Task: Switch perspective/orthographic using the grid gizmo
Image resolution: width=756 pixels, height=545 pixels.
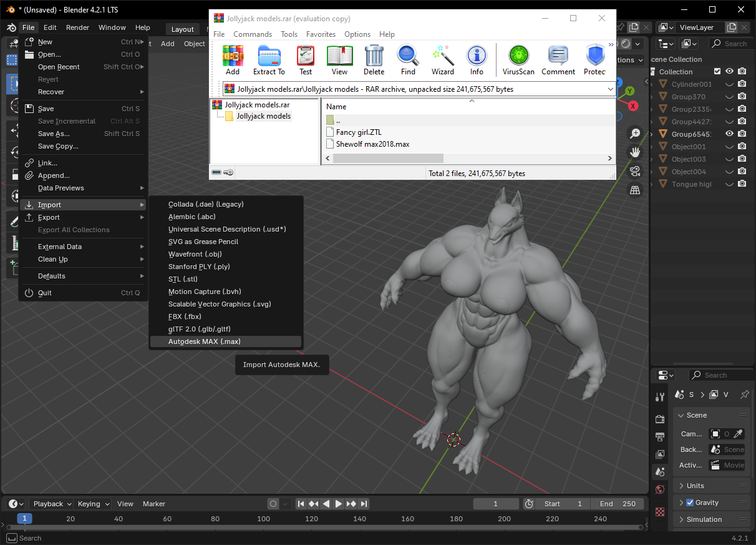Action: [635, 190]
